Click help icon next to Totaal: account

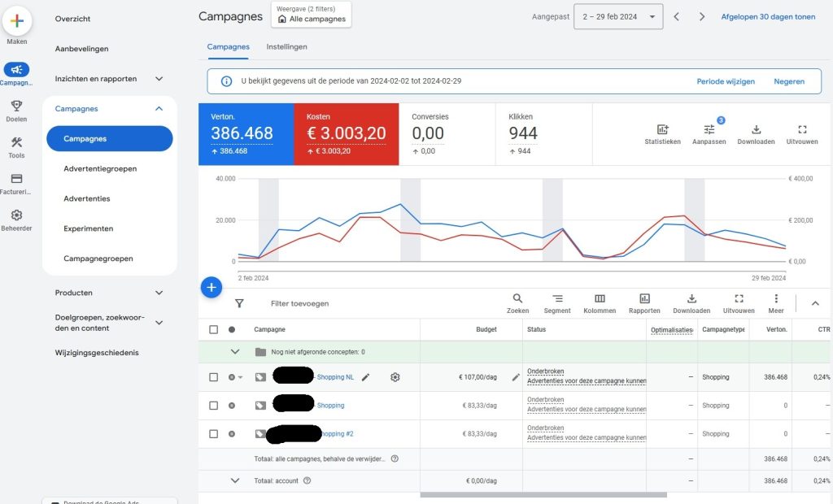pos(307,480)
